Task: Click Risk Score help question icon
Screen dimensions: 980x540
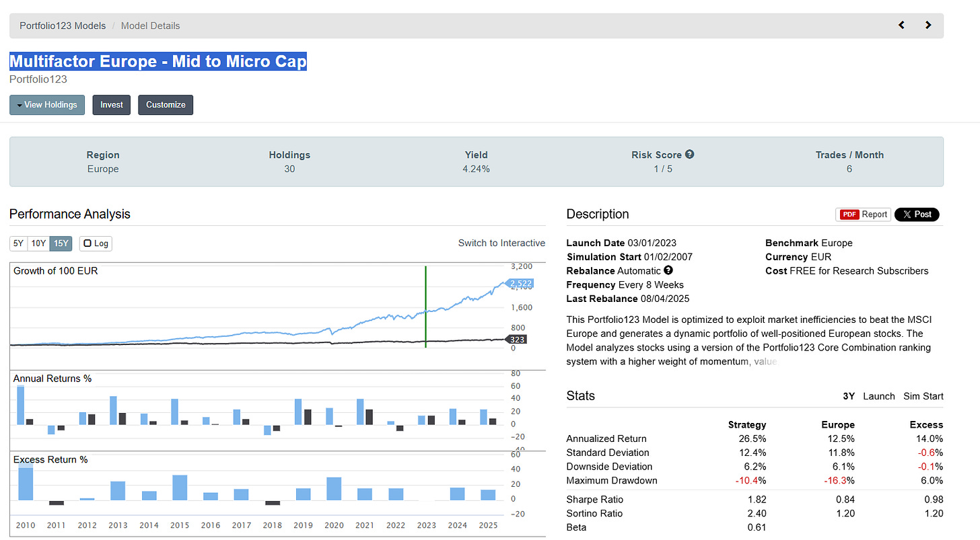Action: click(689, 155)
